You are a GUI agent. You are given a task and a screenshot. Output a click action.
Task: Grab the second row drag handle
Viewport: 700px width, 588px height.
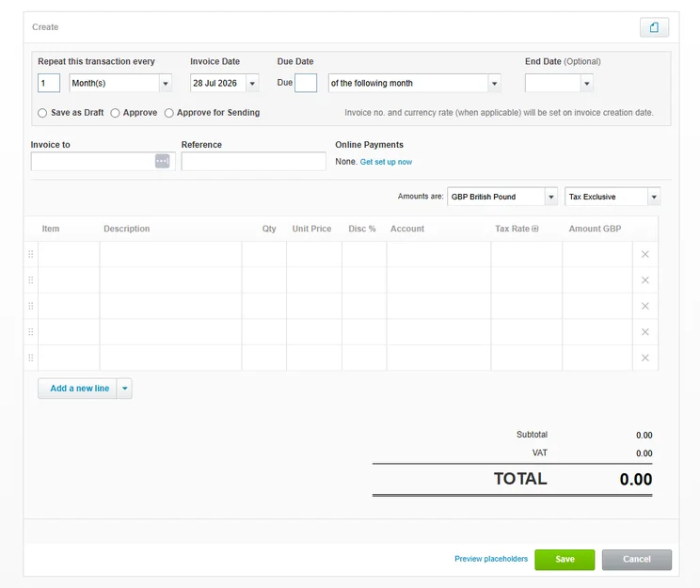tap(31, 280)
